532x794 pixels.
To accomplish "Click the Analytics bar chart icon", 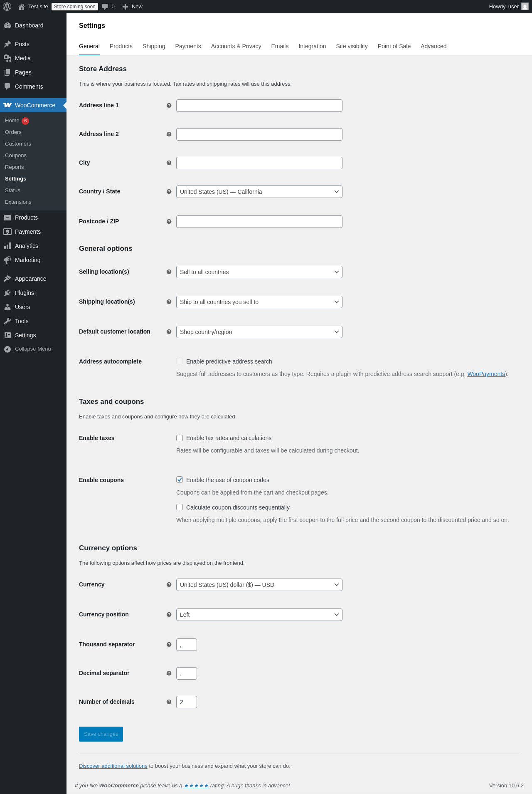I will point(7,246).
